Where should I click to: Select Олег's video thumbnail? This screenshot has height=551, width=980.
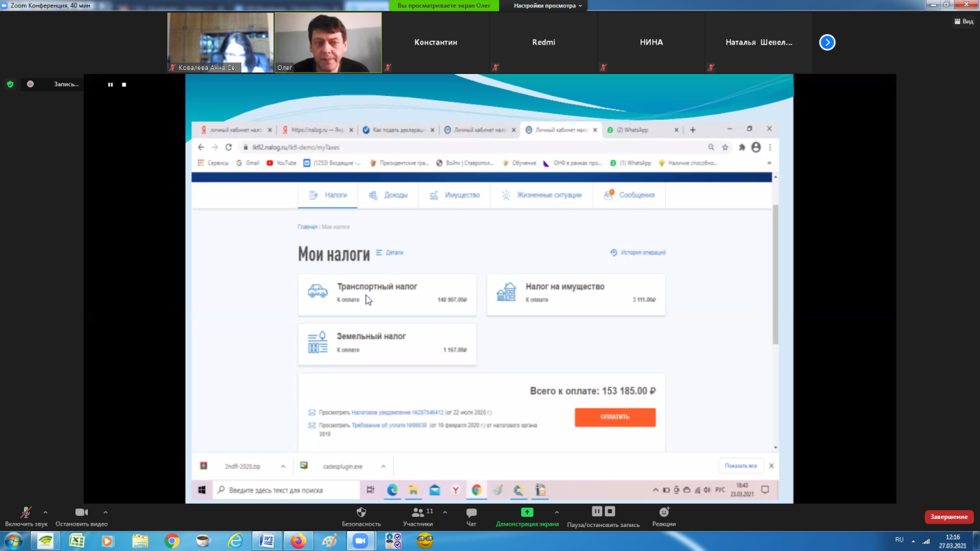pos(328,42)
